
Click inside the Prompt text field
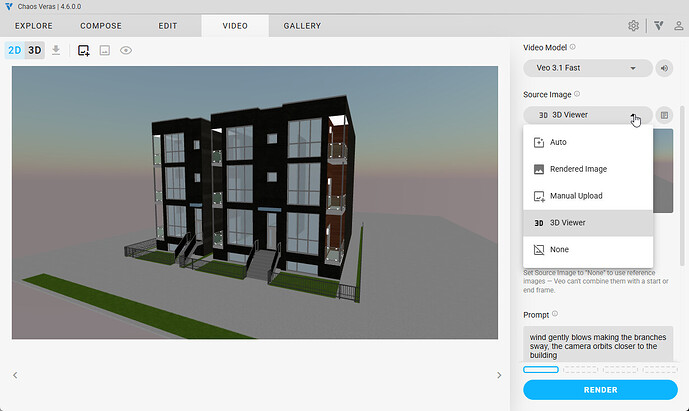[598, 344]
